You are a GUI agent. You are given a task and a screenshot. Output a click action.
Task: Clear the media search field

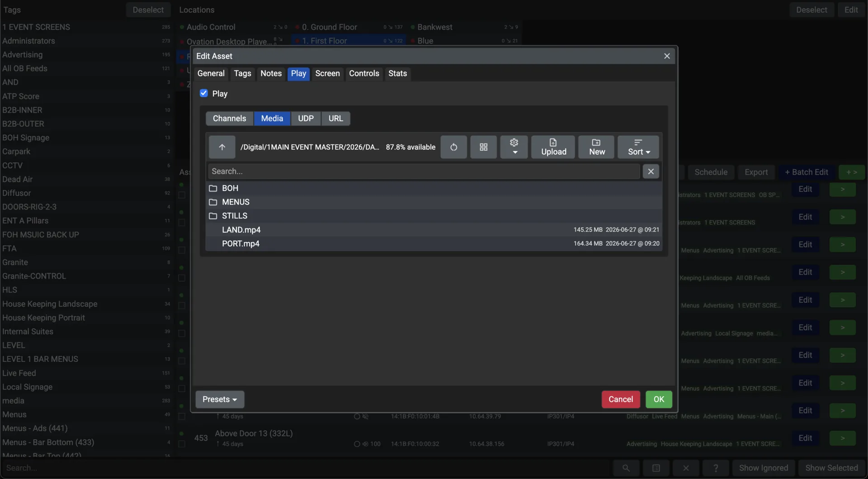(x=651, y=171)
